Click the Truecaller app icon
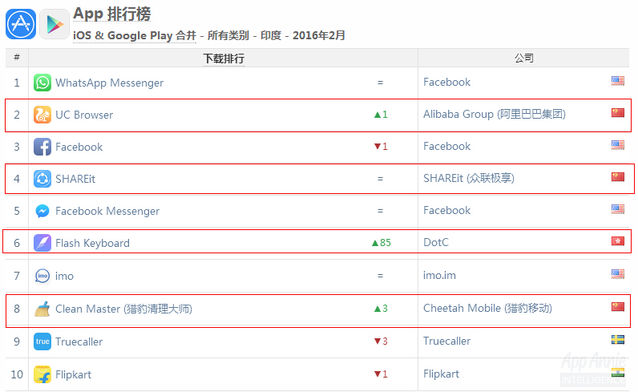638x392 pixels. point(42,342)
